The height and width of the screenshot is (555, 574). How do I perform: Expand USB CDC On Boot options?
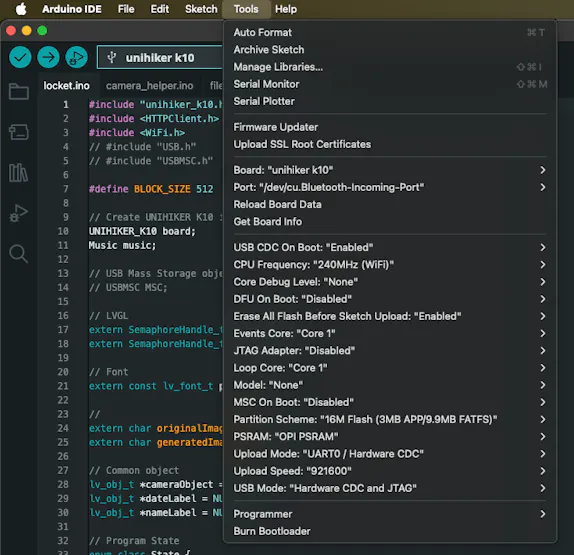pos(390,247)
